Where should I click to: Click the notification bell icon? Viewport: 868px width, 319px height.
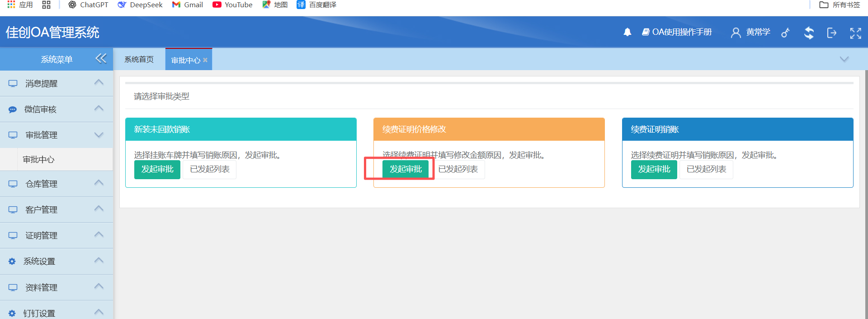[x=627, y=32]
